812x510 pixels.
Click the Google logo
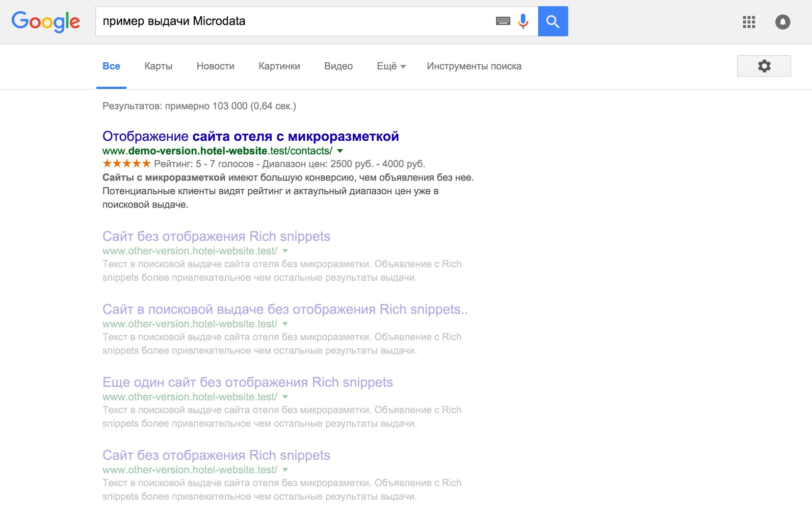pos(46,21)
